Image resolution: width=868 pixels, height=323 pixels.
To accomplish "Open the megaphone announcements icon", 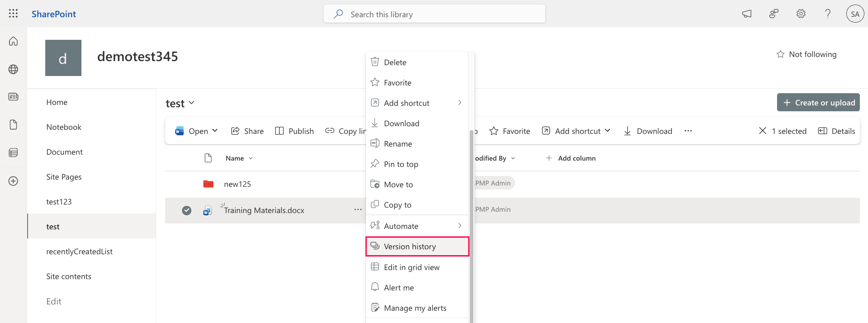I will tap(747, 14).
